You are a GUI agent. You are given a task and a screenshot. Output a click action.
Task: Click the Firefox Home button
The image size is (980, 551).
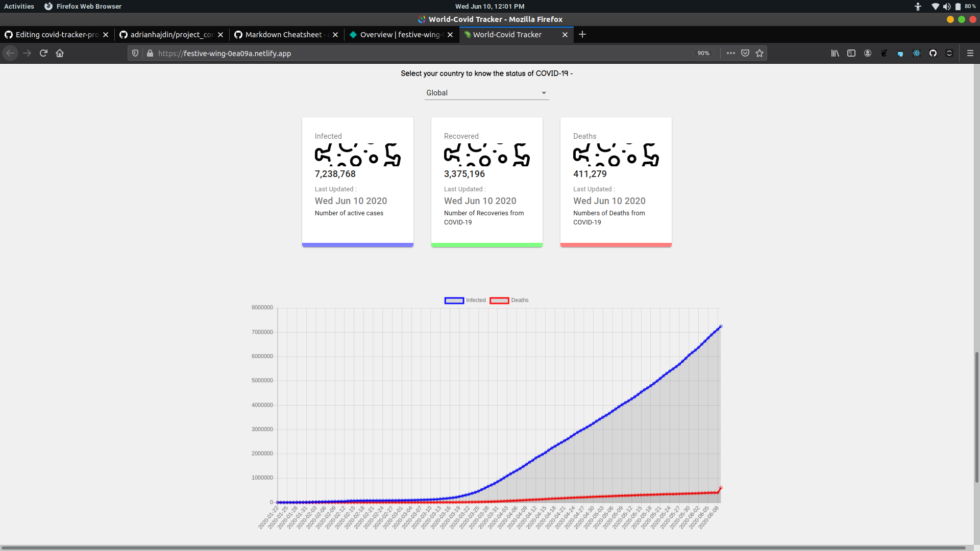pyautogui.click(x=60, y=53)
